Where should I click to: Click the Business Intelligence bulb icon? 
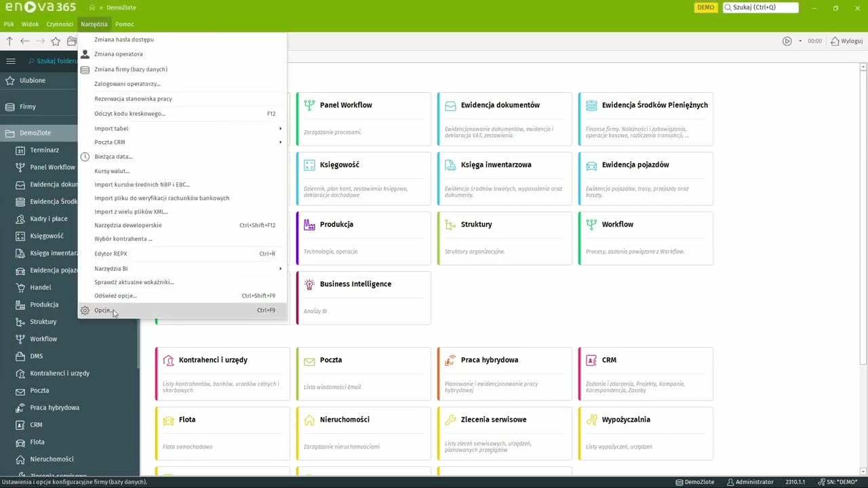309,284
